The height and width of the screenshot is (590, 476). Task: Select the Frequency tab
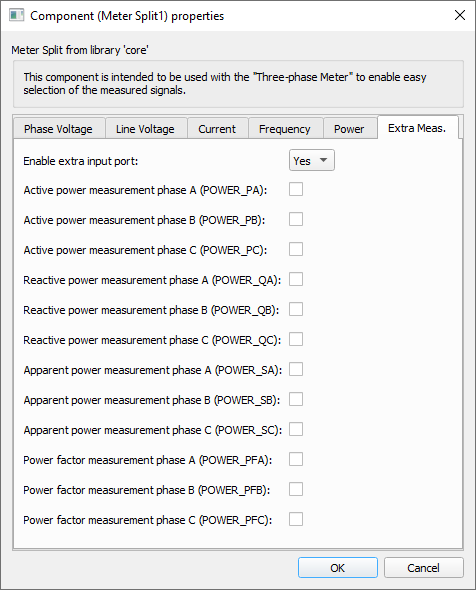click(285, 129)
